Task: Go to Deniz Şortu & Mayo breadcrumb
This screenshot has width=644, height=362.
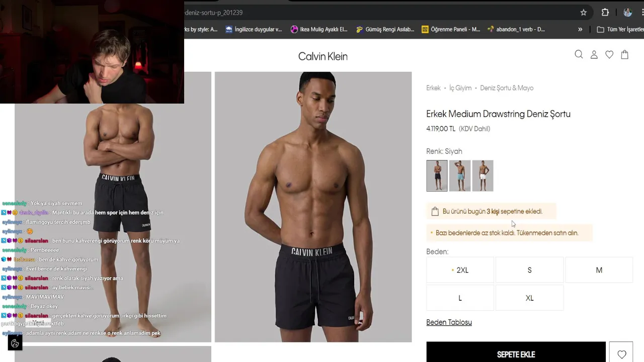Action: click(x=507, y=88)
